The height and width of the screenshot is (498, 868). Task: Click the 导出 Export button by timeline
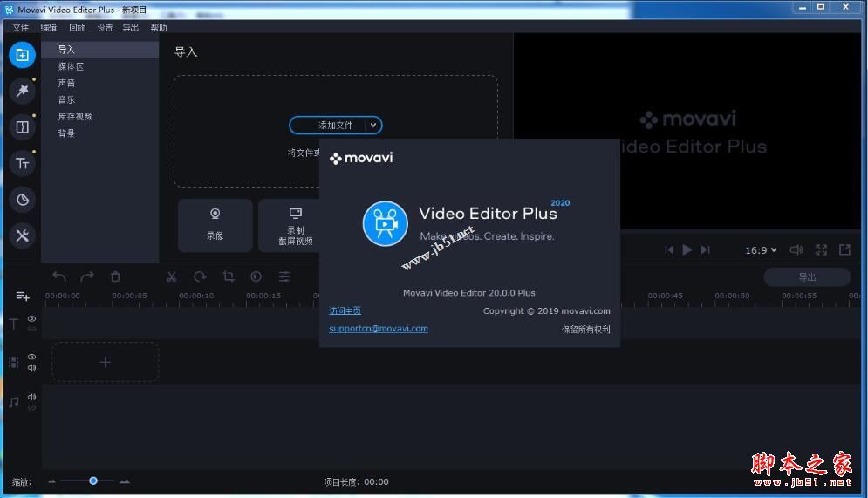807,276
